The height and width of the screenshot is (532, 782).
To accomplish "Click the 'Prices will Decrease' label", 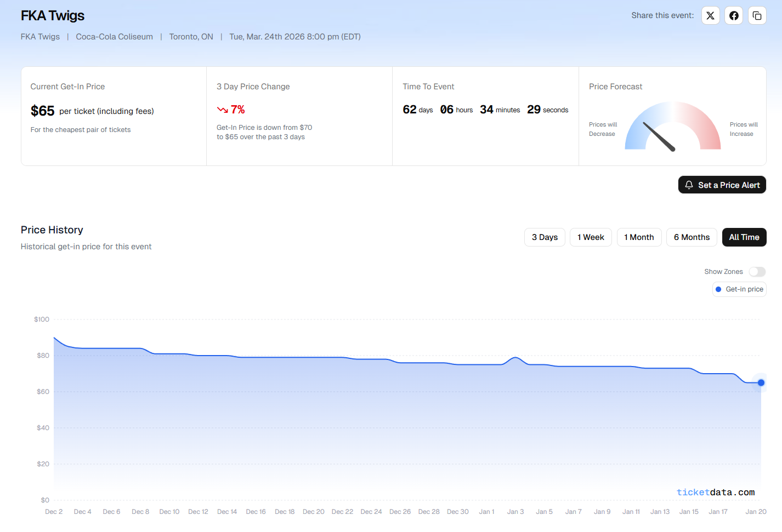I will [x=603, y=129].
